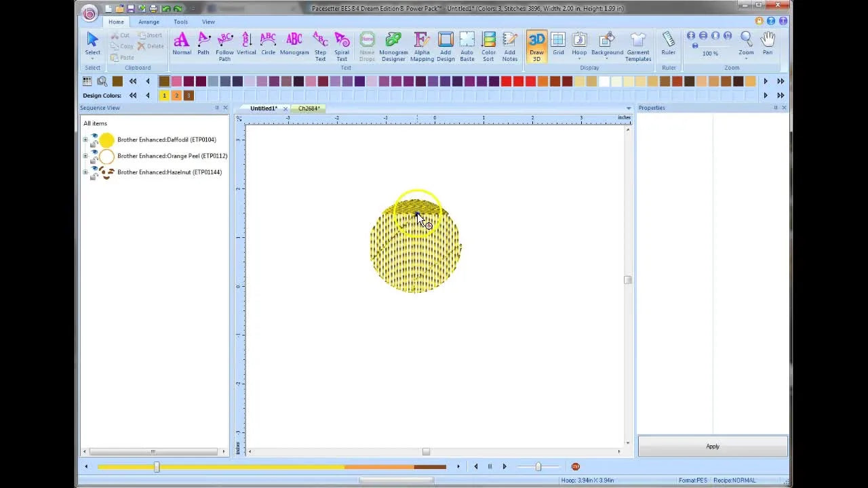Viewport: 868px width, 488px height.
Task: Expand the Orange Peel (ETP0112) tree node
Action: 85,156
